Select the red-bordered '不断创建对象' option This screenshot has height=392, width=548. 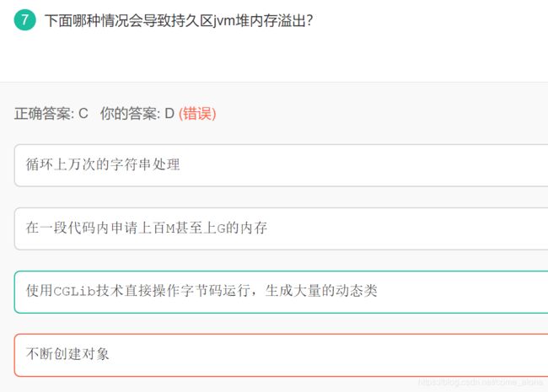(x=281, y=355)
